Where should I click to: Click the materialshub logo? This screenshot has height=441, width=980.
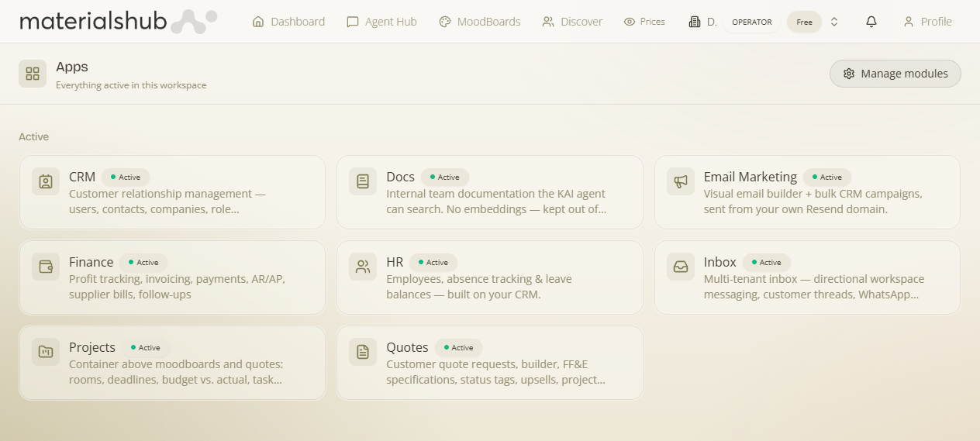(118, 22)
